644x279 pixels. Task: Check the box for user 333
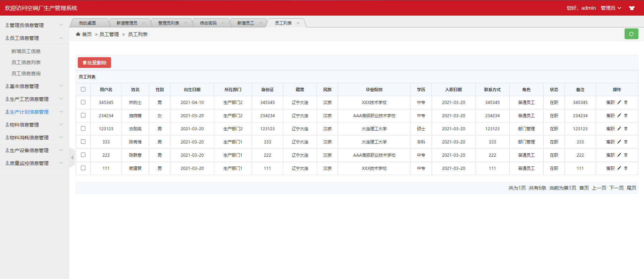[83, 141]
